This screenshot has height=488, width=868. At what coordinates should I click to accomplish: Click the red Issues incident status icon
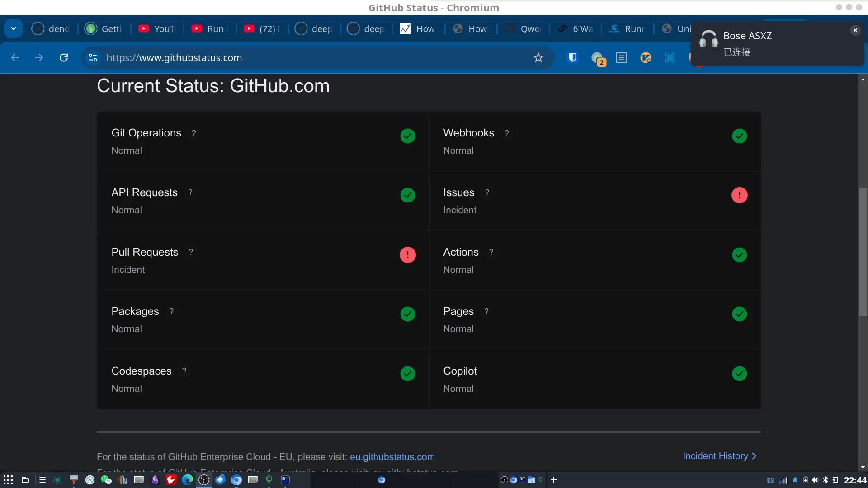(739, 195)
